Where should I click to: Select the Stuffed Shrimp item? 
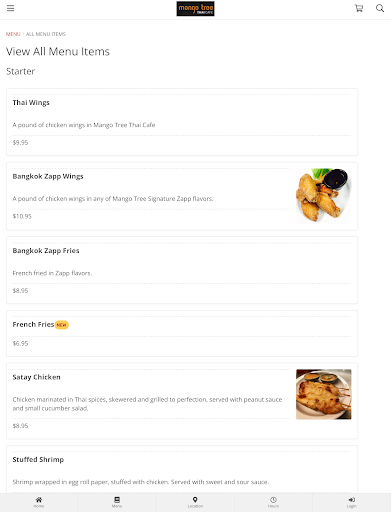point(182,469)
